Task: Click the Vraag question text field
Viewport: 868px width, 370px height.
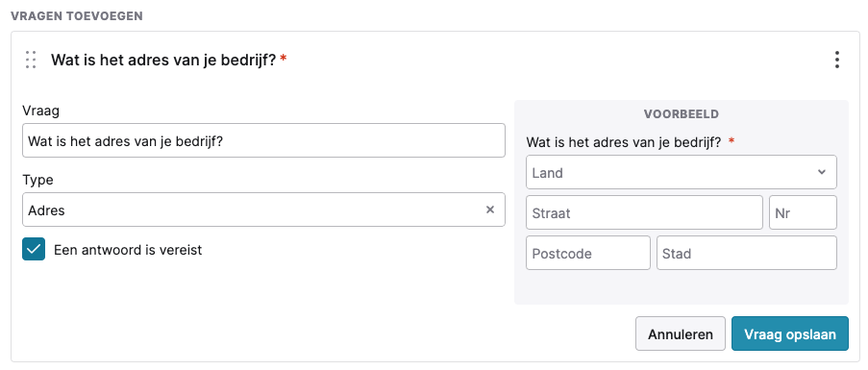Action: [263, 140]
